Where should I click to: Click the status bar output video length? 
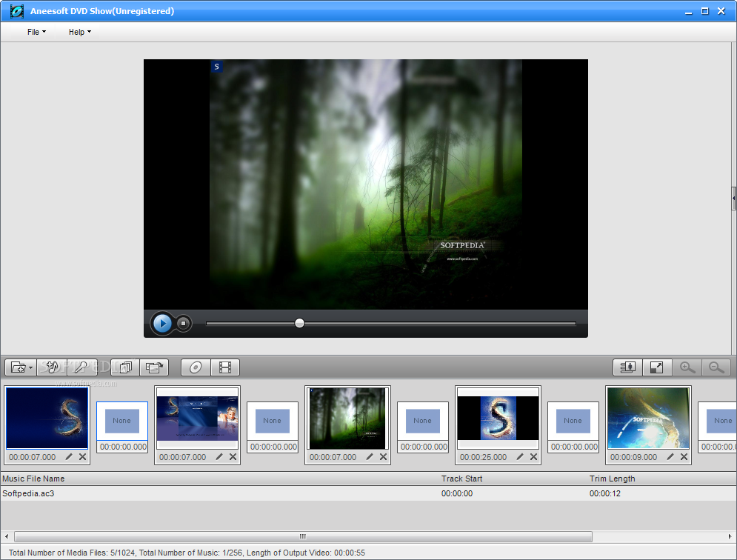tap(306, 553)
